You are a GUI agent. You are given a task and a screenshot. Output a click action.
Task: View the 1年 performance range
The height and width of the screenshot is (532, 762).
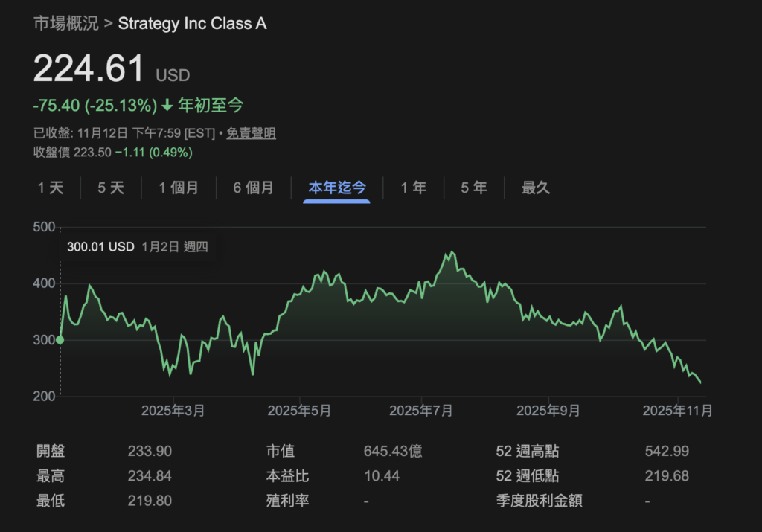pos(413,188)
